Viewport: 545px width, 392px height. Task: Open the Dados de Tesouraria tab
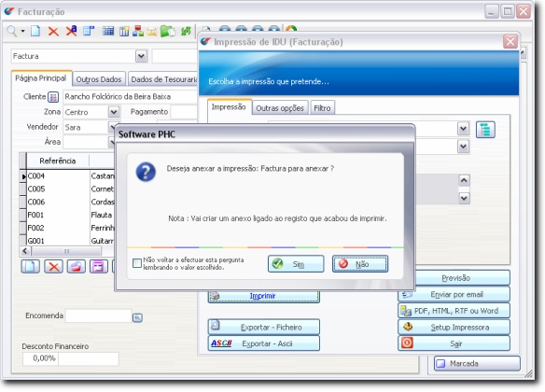tap(163, 79)
